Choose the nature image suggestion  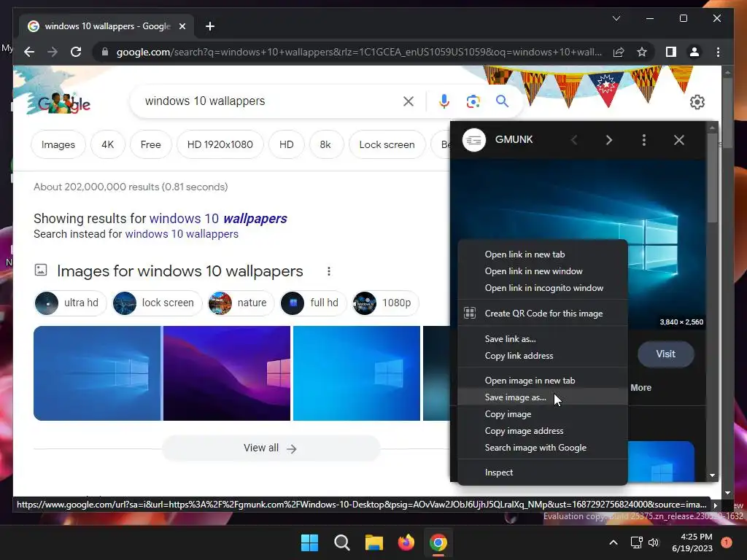click(x=241, y=303)
